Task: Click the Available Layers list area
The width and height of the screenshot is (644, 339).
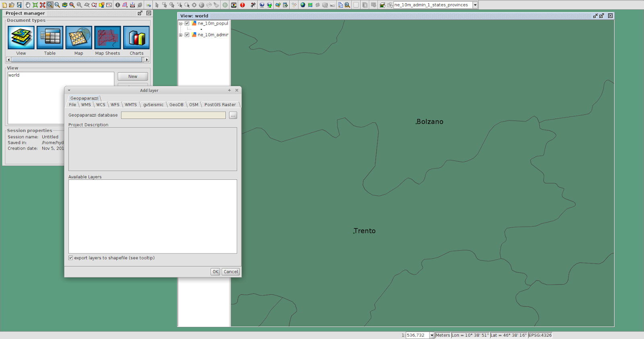Action: tap(153, 216)
